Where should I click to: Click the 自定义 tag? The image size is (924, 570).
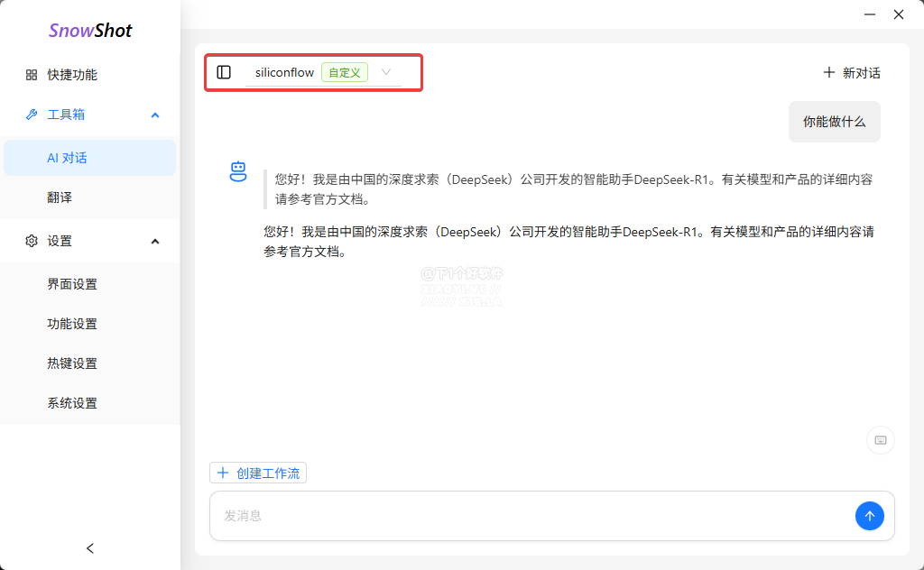click(x=345, y=72)
